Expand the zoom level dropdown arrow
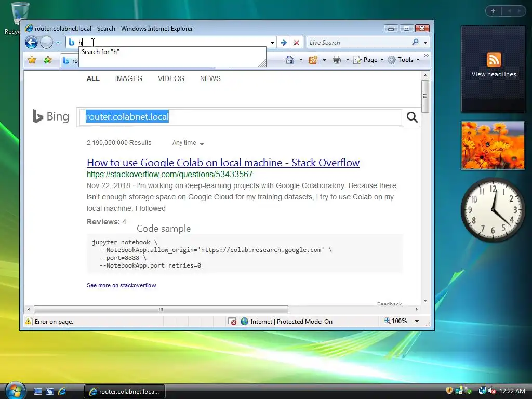The image size is (532, 399). pyautogui.click(x=417, y=321)
